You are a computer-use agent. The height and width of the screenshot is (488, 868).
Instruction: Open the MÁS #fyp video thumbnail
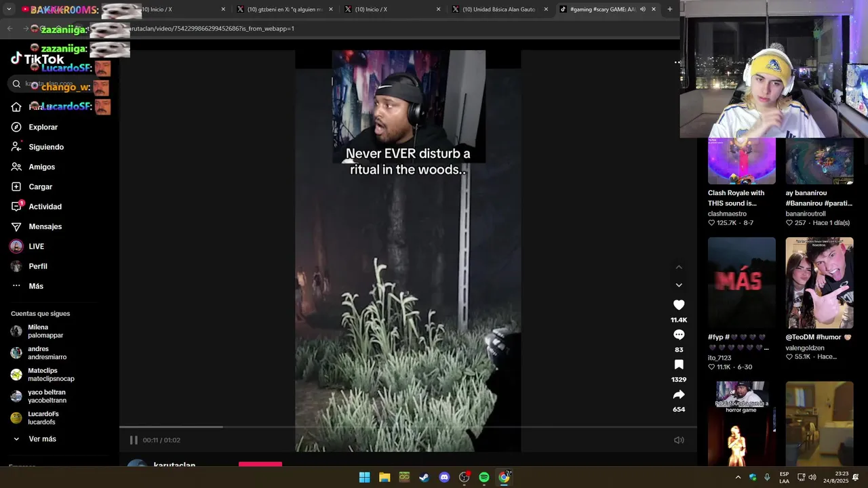742,283
